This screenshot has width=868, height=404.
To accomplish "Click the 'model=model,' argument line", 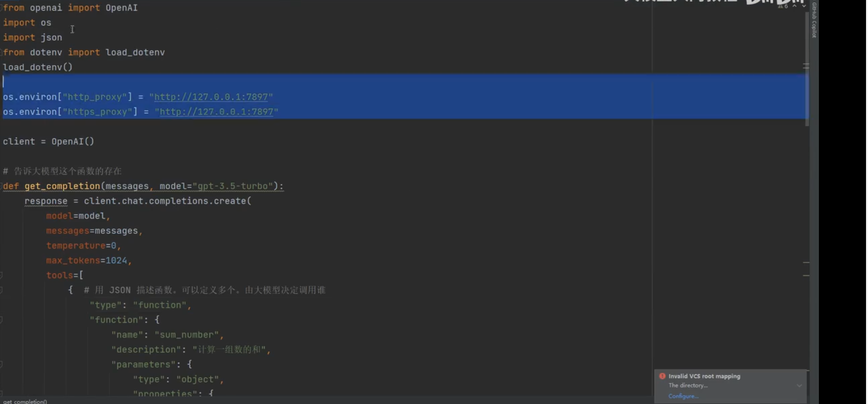I will point(78,216).
